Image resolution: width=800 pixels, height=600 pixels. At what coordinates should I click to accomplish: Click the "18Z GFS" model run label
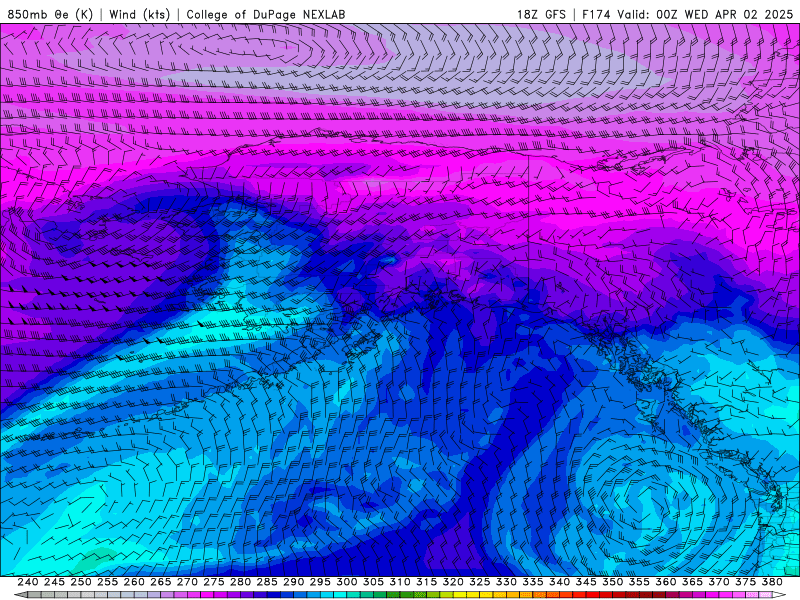tap(541, 14)
